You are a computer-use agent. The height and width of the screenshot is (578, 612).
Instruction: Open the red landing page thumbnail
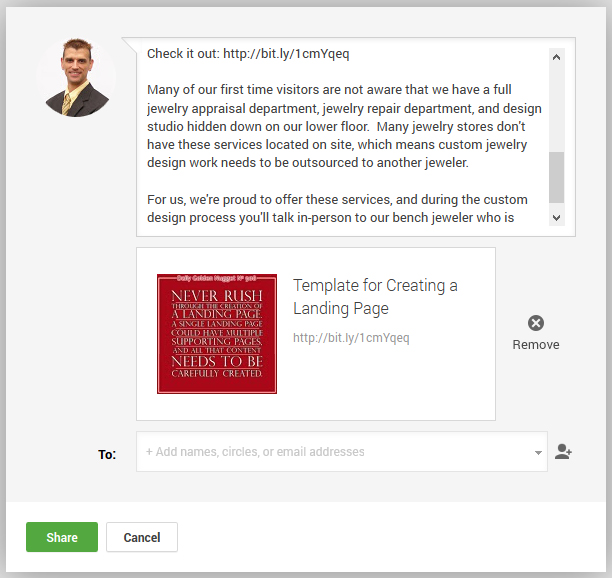click(x=217, y=334)
